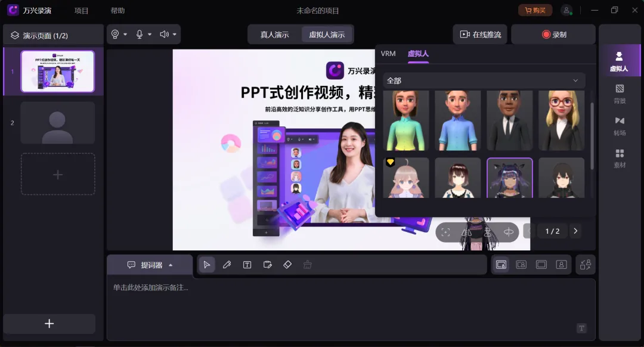
Task: Select the text box tool
Action: click(x=247, y=265)
